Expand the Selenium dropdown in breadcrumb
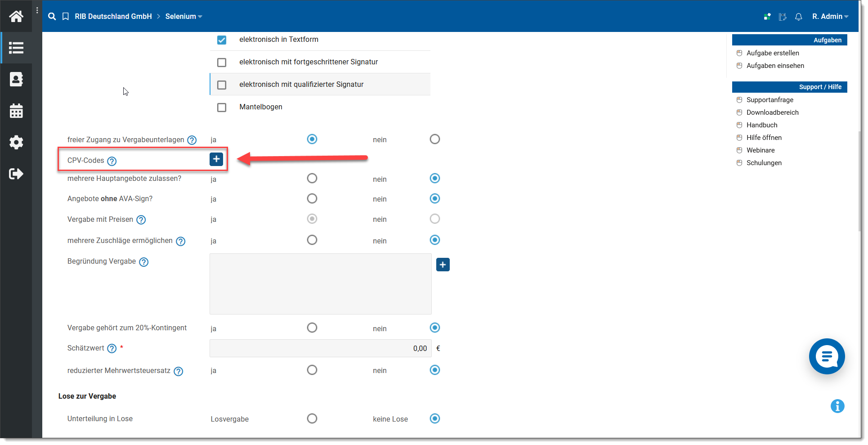Viewport: 868px width, 445px height. (183, 17)
